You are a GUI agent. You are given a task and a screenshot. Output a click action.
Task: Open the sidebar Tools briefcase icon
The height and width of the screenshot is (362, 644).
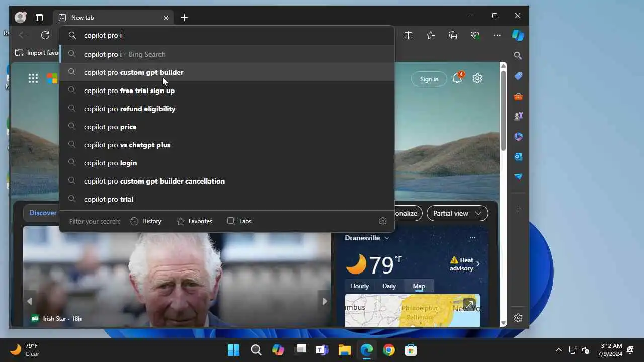(x=518, y=96)
